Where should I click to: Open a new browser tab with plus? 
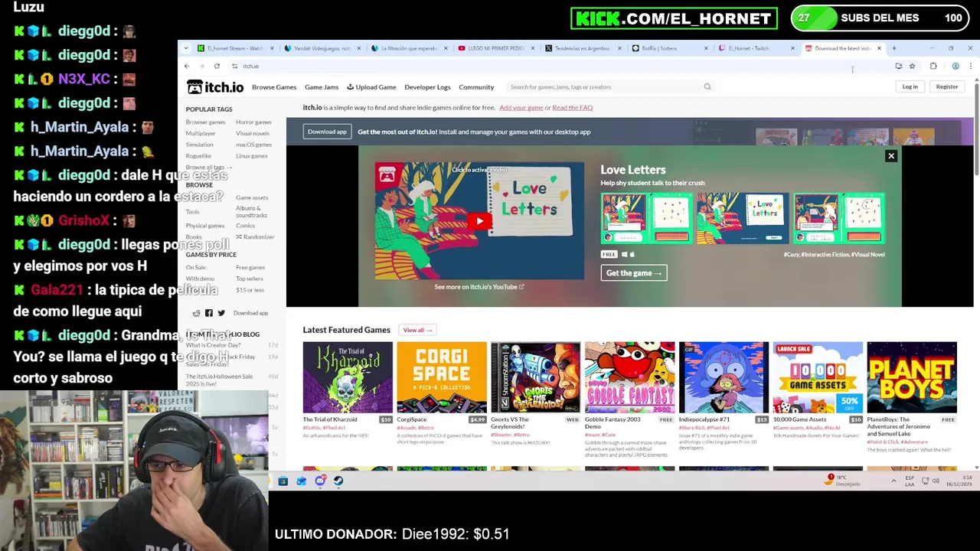click(893, 48)
